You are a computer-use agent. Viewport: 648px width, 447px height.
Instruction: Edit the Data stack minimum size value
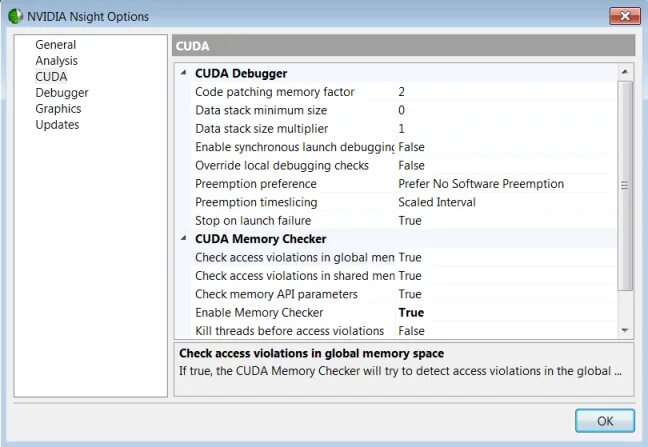[x=505, y=110]
